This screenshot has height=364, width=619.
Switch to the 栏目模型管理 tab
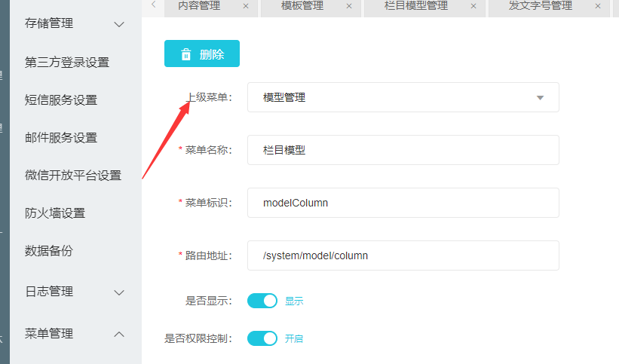(415, 6)
